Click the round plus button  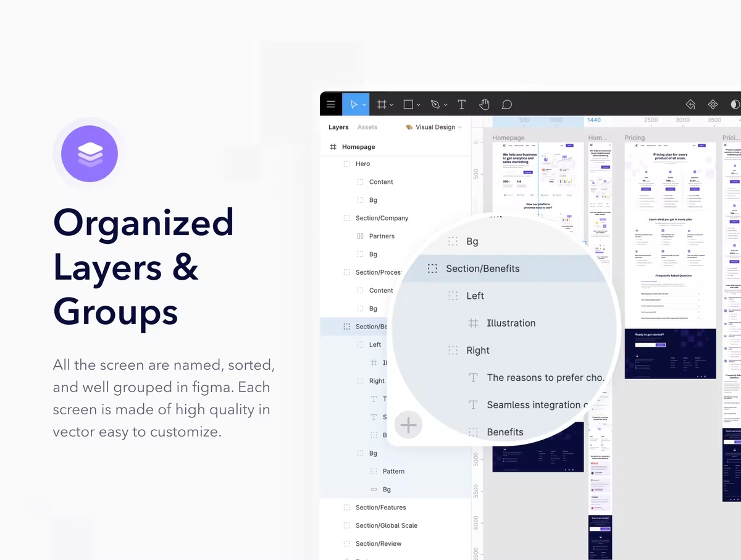click(x=408, y=425)
